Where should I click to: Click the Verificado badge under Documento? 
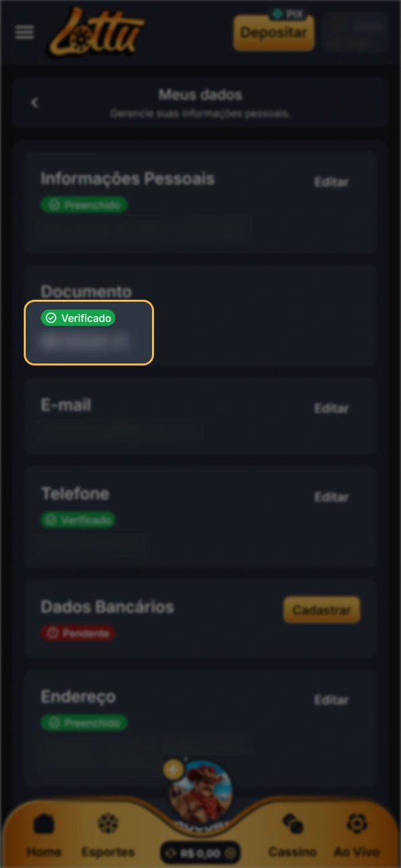(78, 318)
